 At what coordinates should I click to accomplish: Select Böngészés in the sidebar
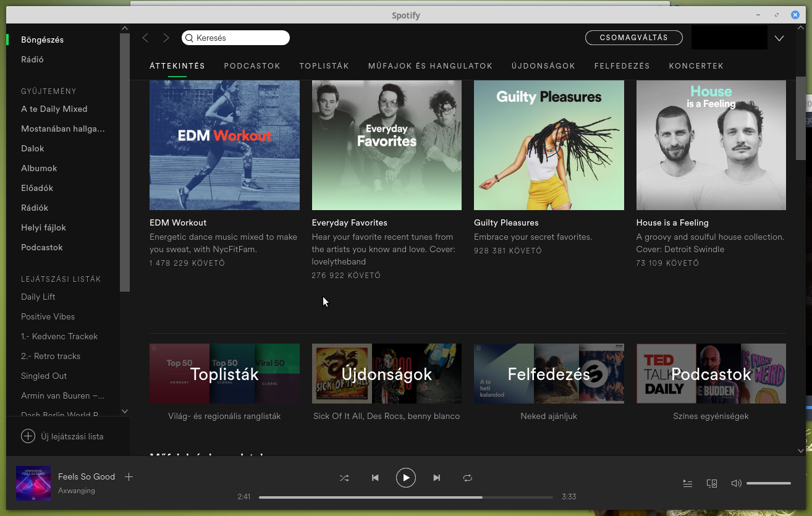pos(43,40)
